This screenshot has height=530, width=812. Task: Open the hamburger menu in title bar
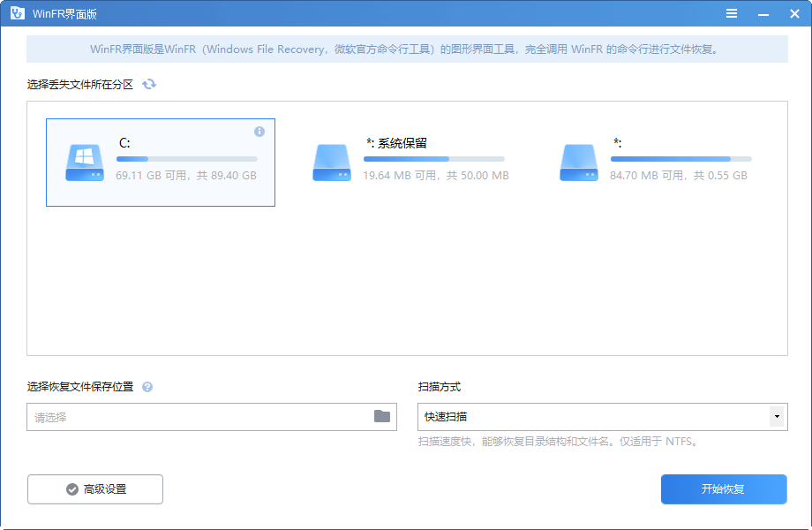[731, 13]
